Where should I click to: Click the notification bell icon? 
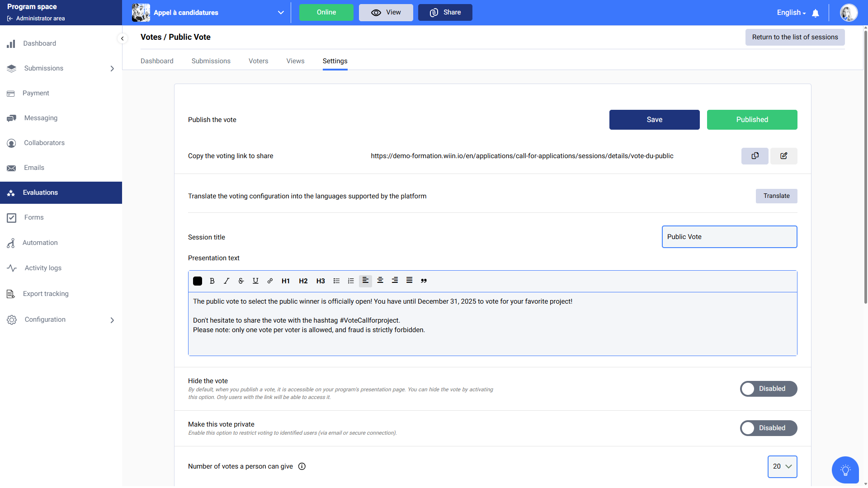coord(816,13)
